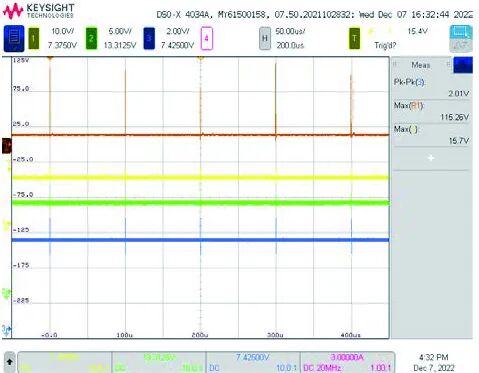Select the channel 1 button
Image resolution: width=479 pixels, height=373 pixels.
pos(34,39)
